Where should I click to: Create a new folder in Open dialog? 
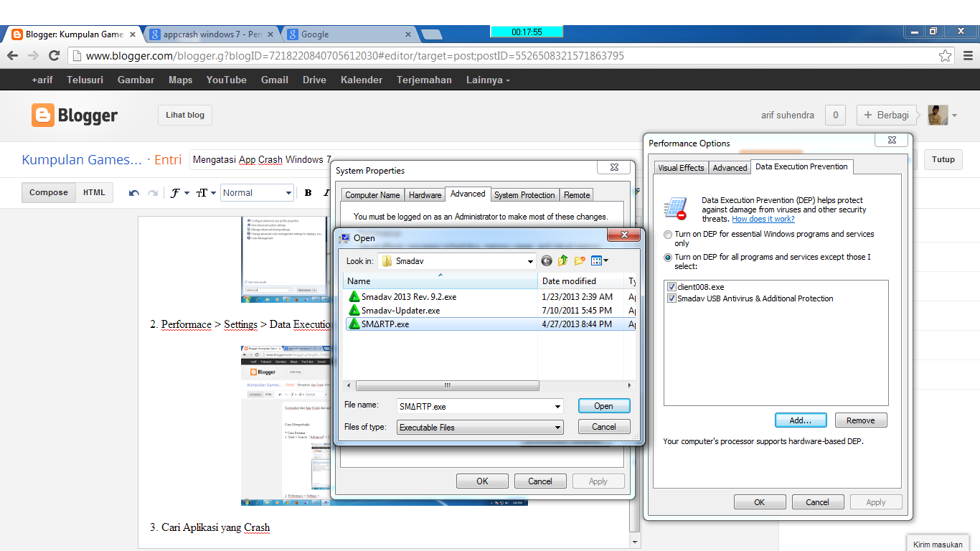pyautogui.click(x=580, y=261)
